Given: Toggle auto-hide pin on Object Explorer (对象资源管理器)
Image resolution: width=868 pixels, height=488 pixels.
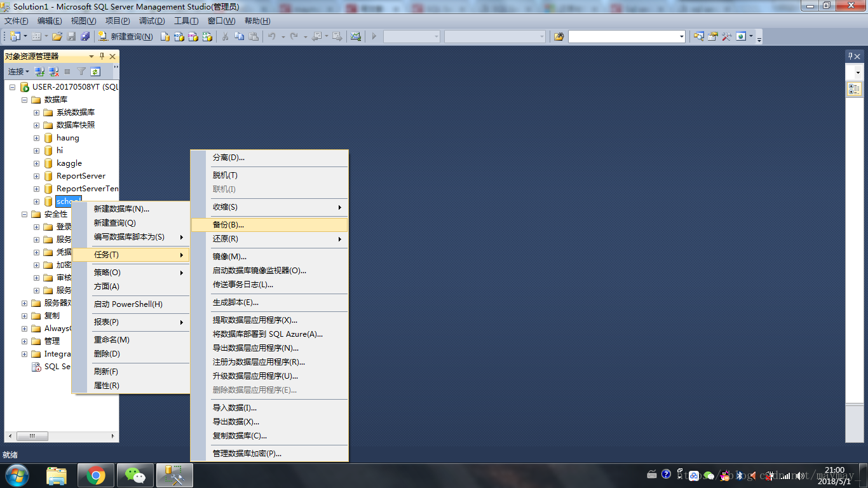Looking at the screenshot, I should pyautogui.click(x=102, y=57).
